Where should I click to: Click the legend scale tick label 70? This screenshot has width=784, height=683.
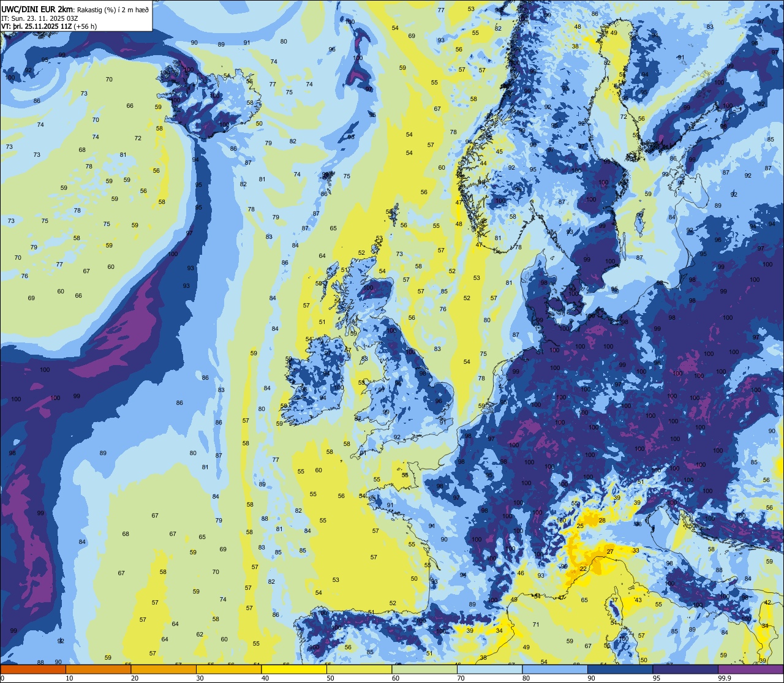[x=461, y=677]
